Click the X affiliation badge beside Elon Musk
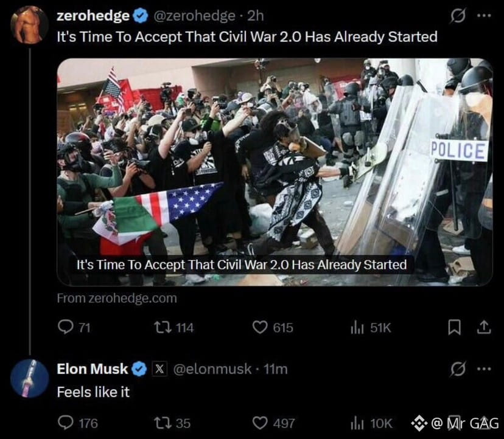This screenshot has width=504, height=439. click(x=159, y=368)
